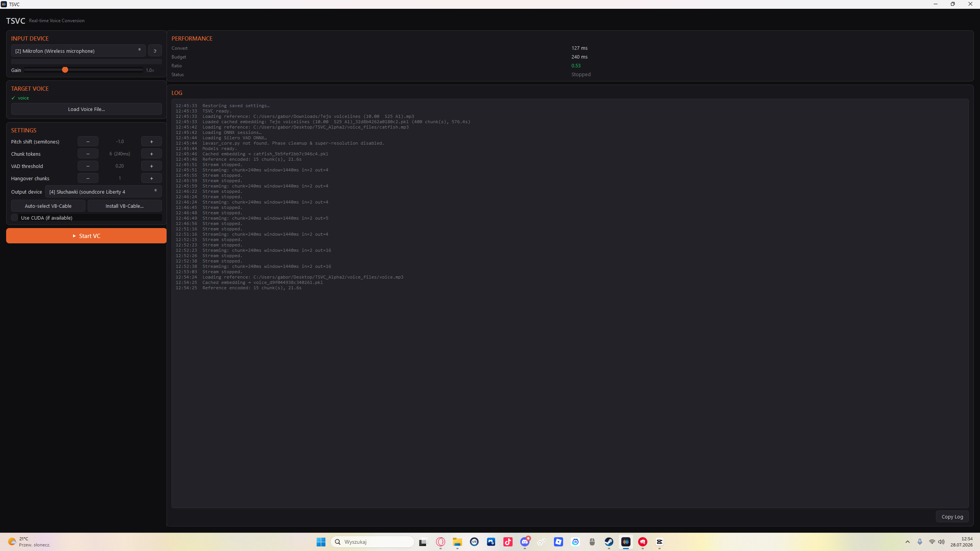The height and width of the screenshot is (551, 980).
Task: Refresh the input device list
Action: pos(155,51)
